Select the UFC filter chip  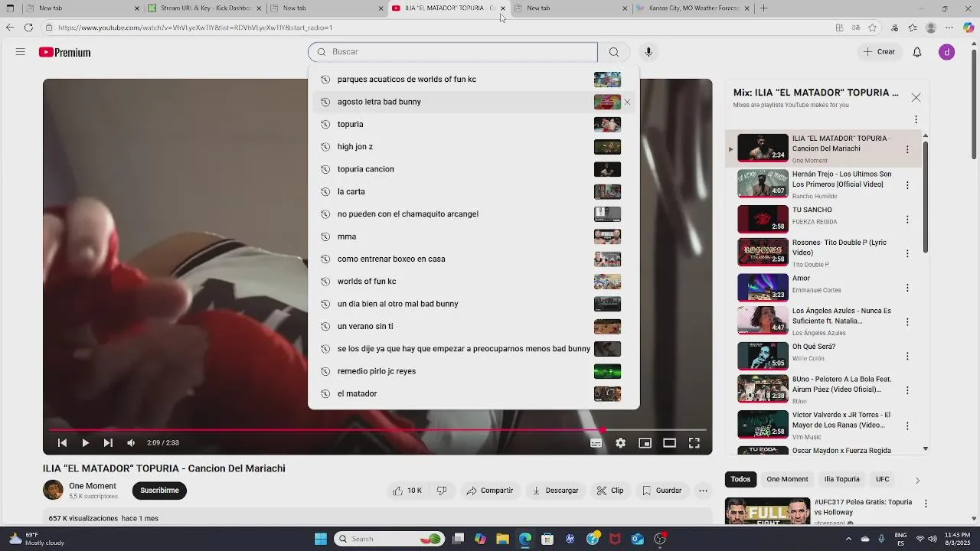point(883,480)
